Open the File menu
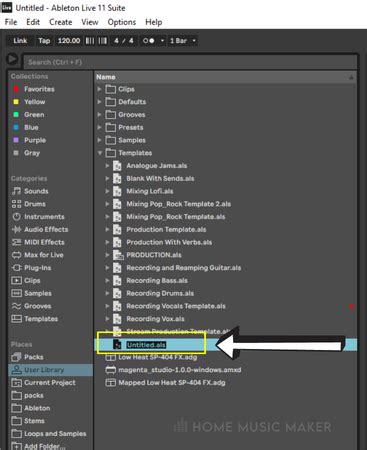The image size is (367, 450). click(x=11, y=22)
